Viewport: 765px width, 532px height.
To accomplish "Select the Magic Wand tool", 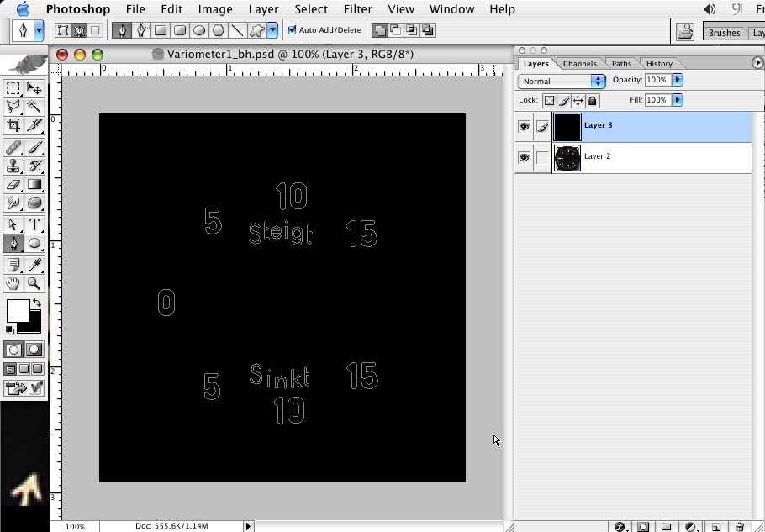I will tap(34, 107).
